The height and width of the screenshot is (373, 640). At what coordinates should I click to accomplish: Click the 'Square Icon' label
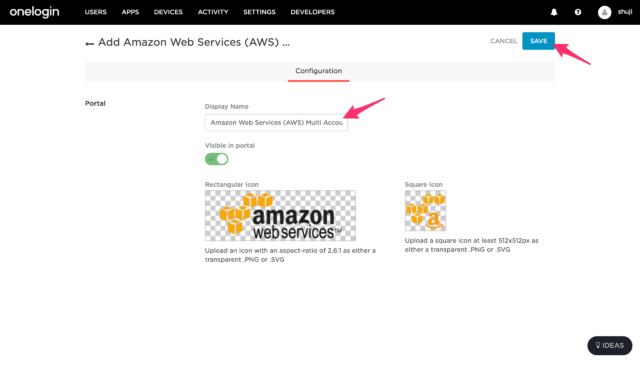click(424, 184)
